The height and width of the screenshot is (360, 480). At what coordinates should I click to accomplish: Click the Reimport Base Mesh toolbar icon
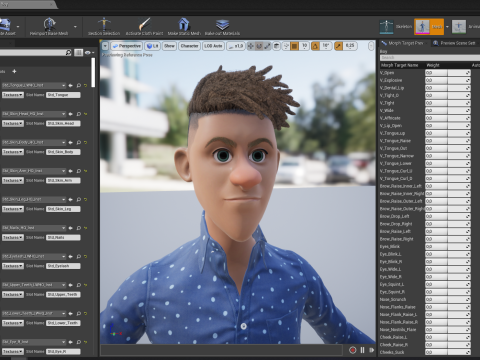49,24
